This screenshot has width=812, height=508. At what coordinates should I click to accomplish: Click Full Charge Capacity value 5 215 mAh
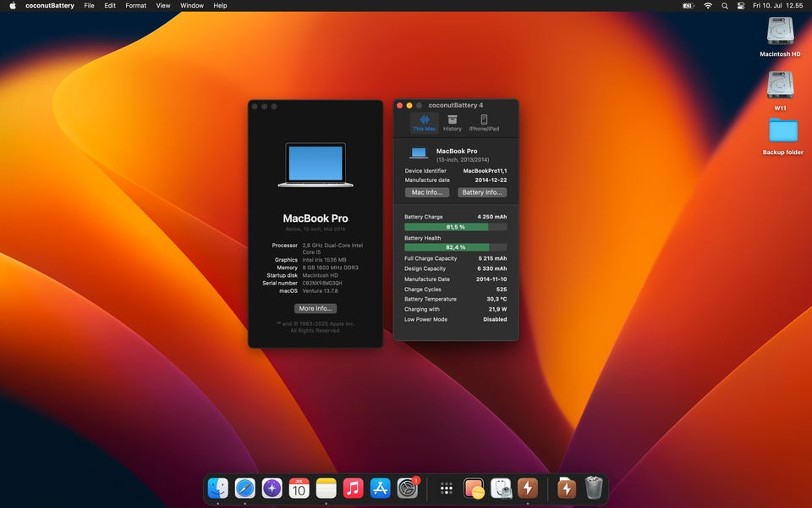pos(492,258)
